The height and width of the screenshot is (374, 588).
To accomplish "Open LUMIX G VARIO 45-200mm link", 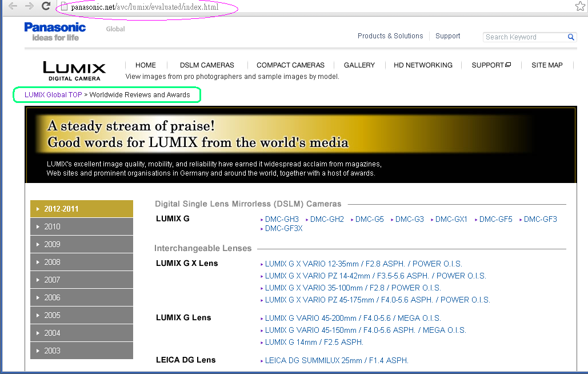I will tap(353, 318).
